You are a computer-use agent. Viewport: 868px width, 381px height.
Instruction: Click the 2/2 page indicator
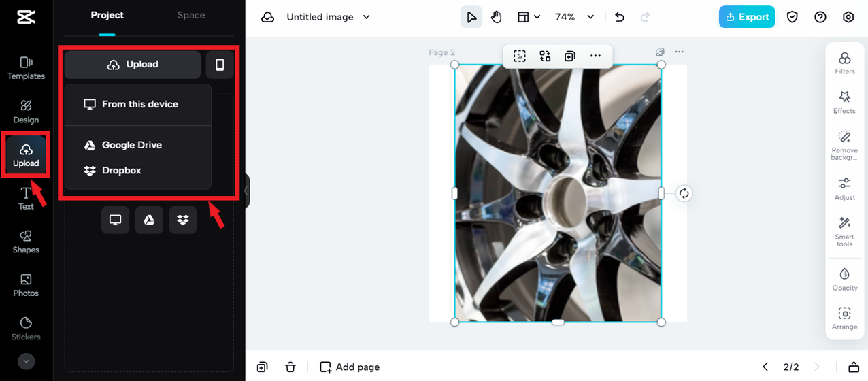791,367
